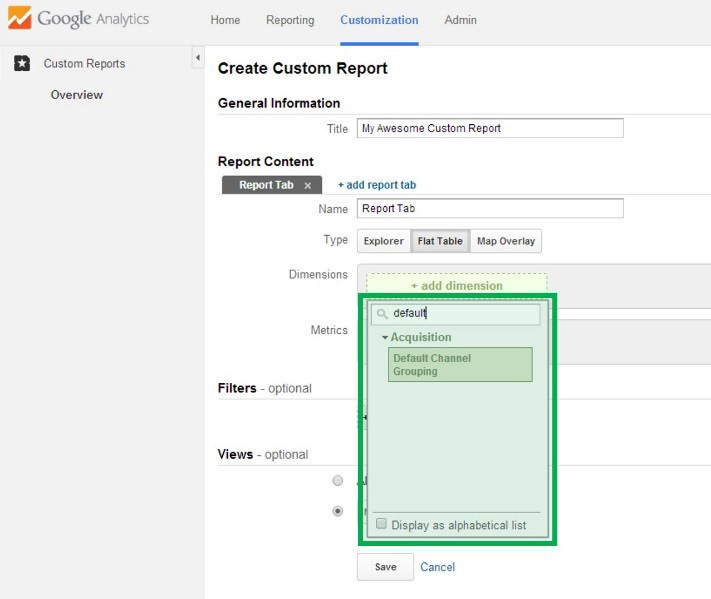Choose Default Channel Grouping dimension

(459, 365)
